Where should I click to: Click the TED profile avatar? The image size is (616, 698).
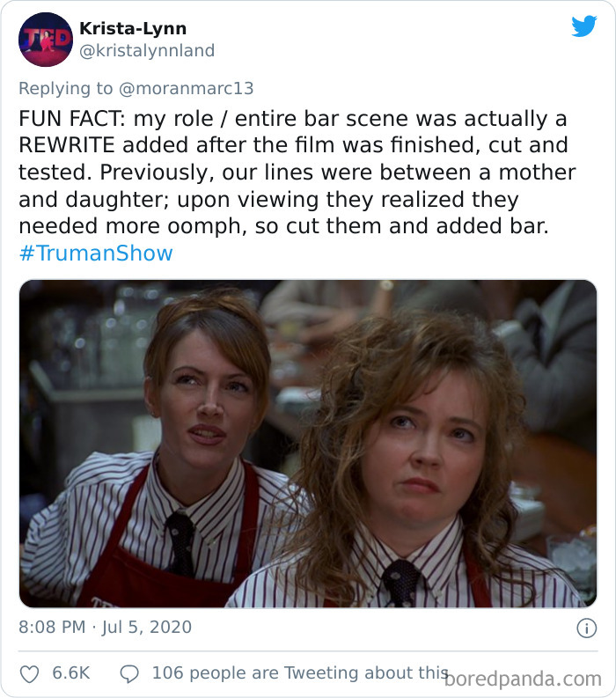tap(46, 40)
